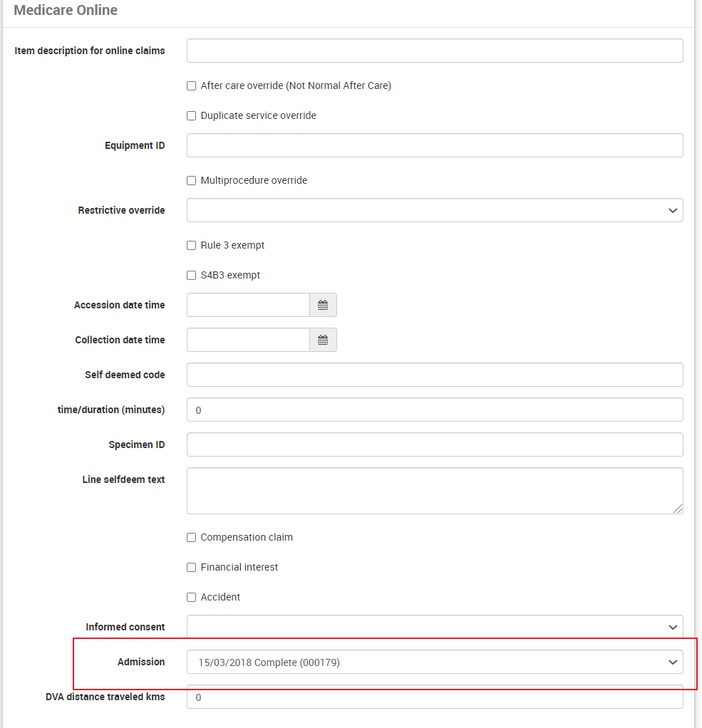Enable the Financial interest checkbox
The width and height of the screenshot is (702, 728).
pos(192,567)
